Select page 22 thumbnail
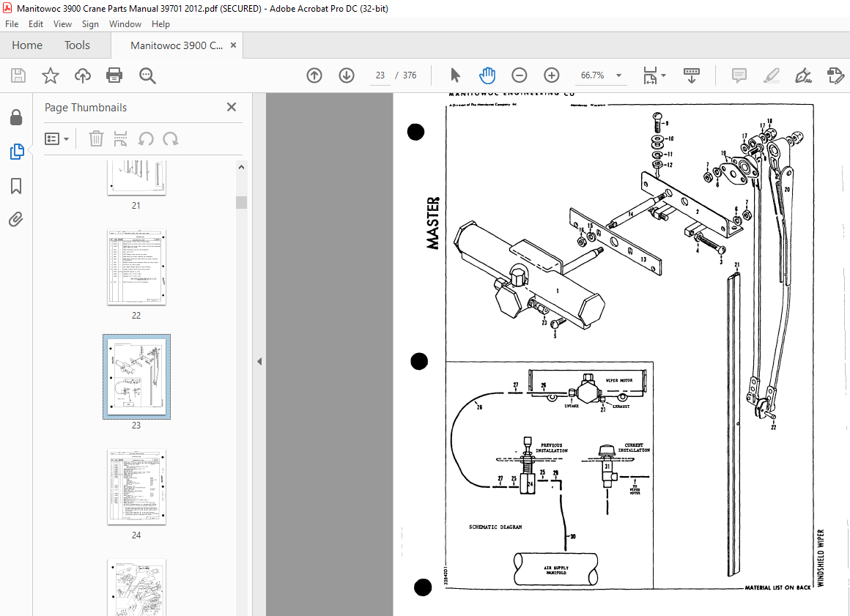 click(x=136, y=267)
